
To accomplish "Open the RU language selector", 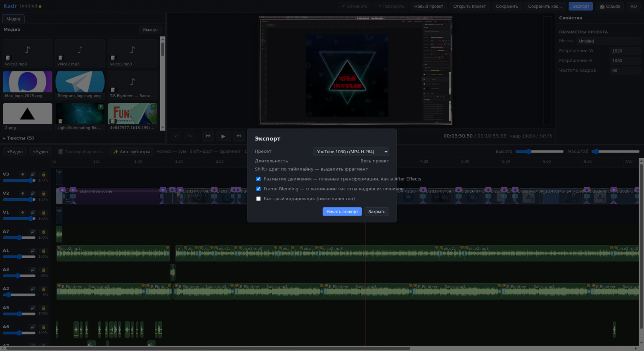I will [633, 6].
